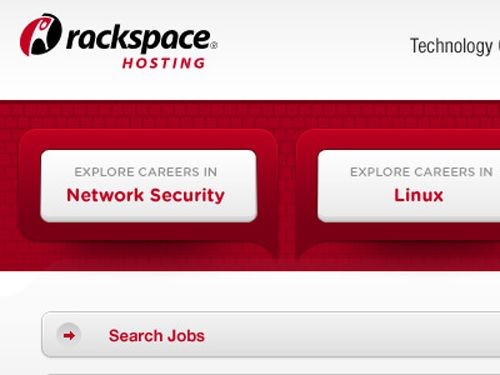Click red banner gap between the two bubbles
The image size is (500, 375).
[287, 187]
